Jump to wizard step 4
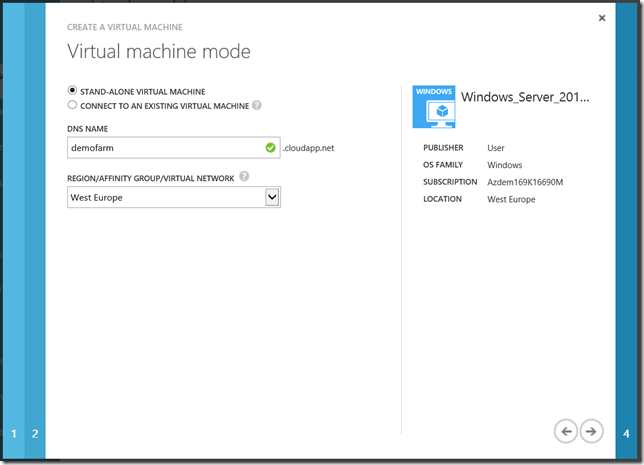The width and height of the screenshot is (644, 465). tap(626, 433)
